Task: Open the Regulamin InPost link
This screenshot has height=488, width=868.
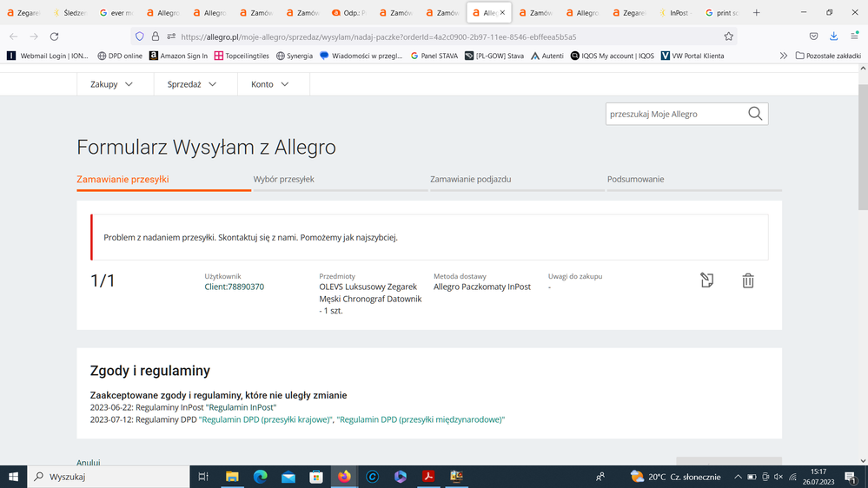Action: coord(241,407)
